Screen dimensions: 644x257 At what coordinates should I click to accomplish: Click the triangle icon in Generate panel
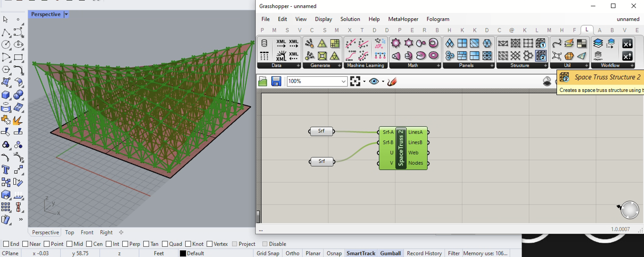pyautogui.click(x=322, y=44)
